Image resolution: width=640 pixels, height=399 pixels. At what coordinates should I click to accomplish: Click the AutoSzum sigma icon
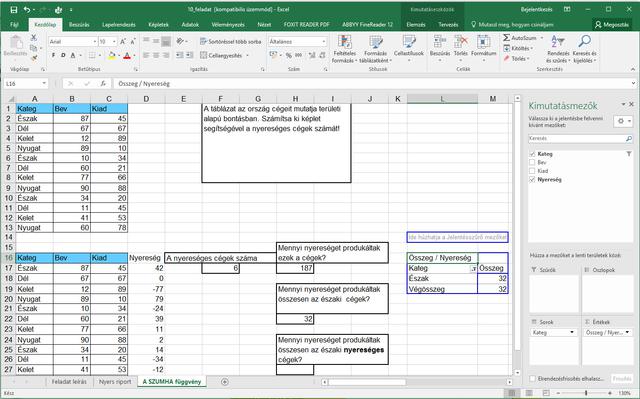click(507, 38)
